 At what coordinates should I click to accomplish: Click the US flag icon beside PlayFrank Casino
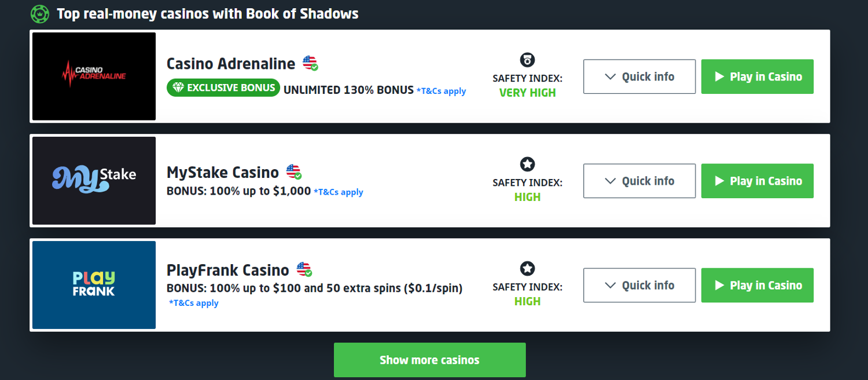click(x=304, y=269)
